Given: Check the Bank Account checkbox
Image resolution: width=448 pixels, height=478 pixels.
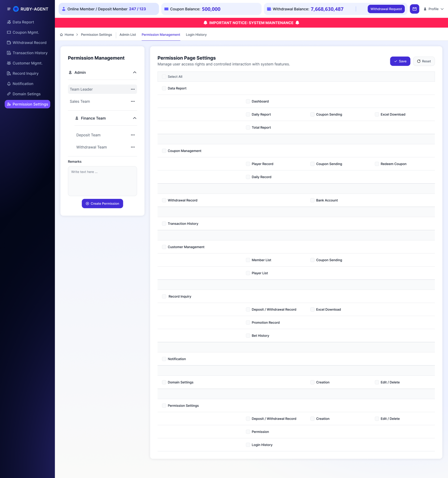Looking at the screenshot, I should point(312,200).
